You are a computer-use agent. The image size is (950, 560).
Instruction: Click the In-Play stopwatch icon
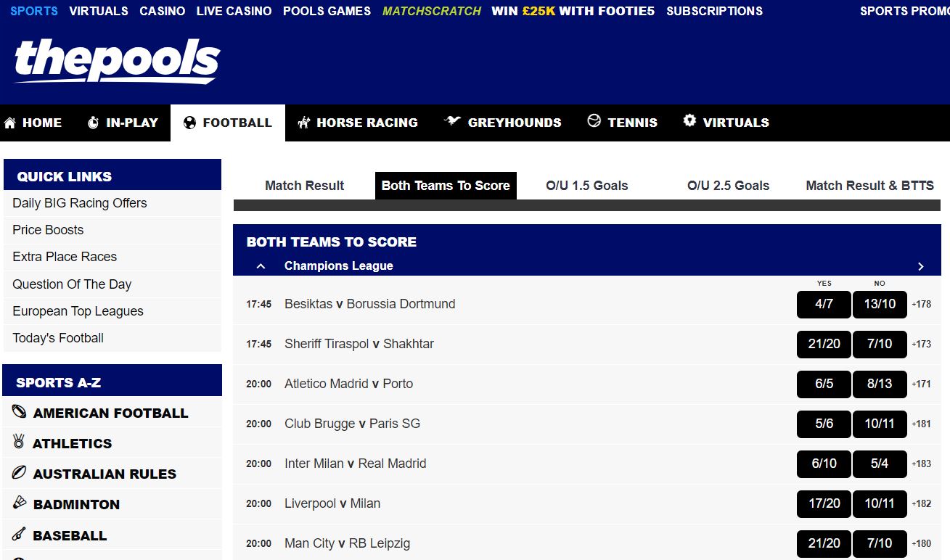(x=93, y=123)
